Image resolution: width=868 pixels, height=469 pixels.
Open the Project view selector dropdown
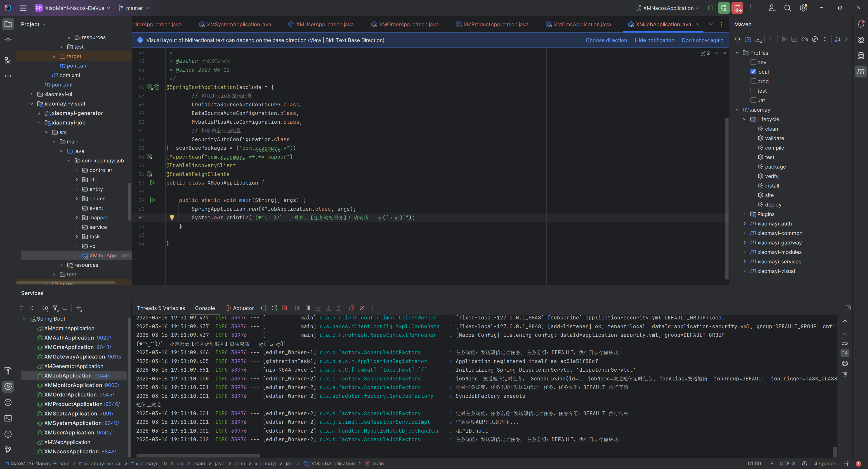tap(33, 24)
